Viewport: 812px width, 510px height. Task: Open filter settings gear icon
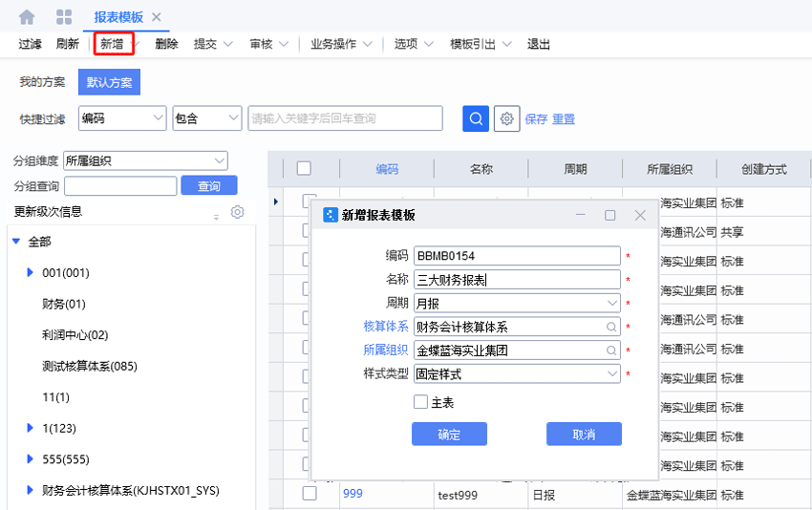click(507, 118)
